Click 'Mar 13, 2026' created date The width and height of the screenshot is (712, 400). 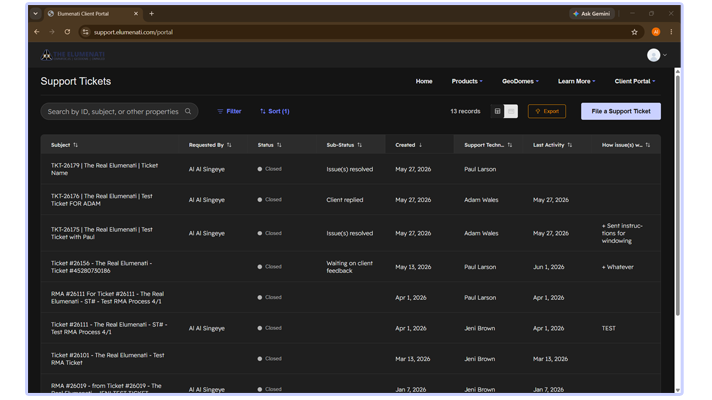coord(413,359)
